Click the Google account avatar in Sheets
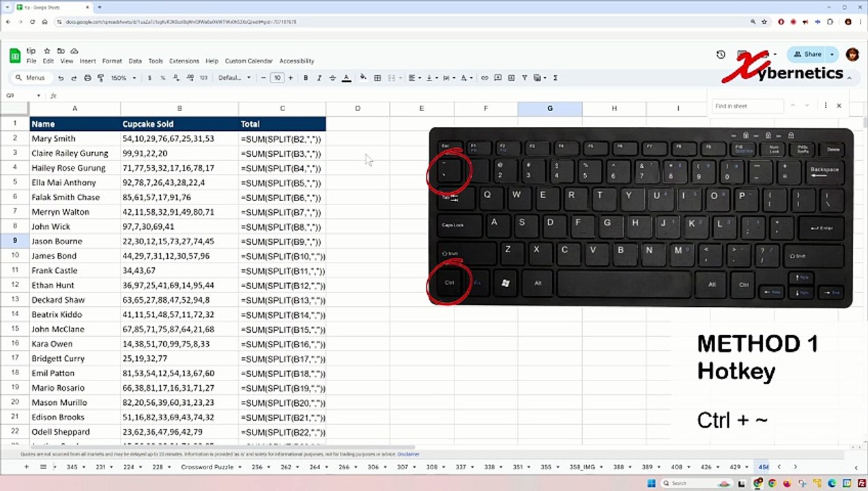868x491 pixels. 852,55
